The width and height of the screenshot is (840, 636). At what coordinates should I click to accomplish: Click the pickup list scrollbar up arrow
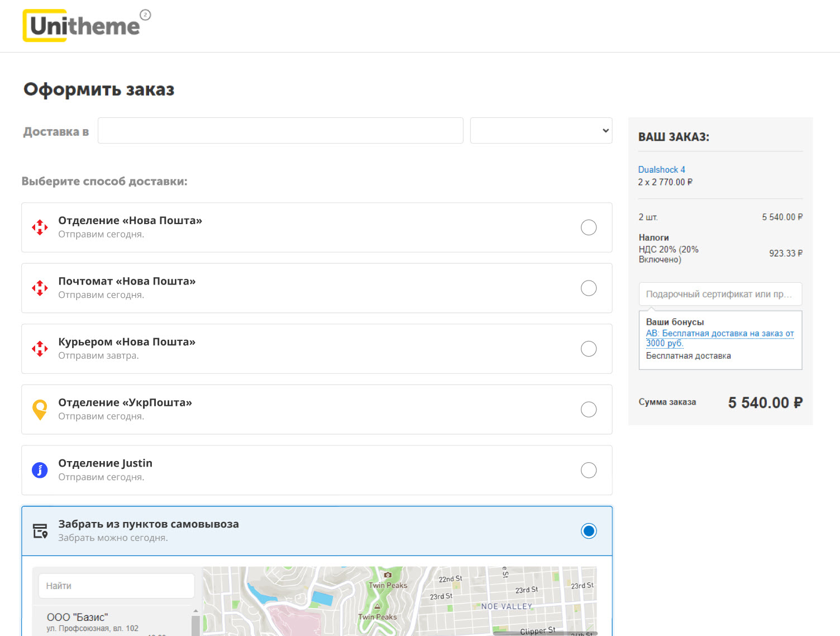(195, 611)
